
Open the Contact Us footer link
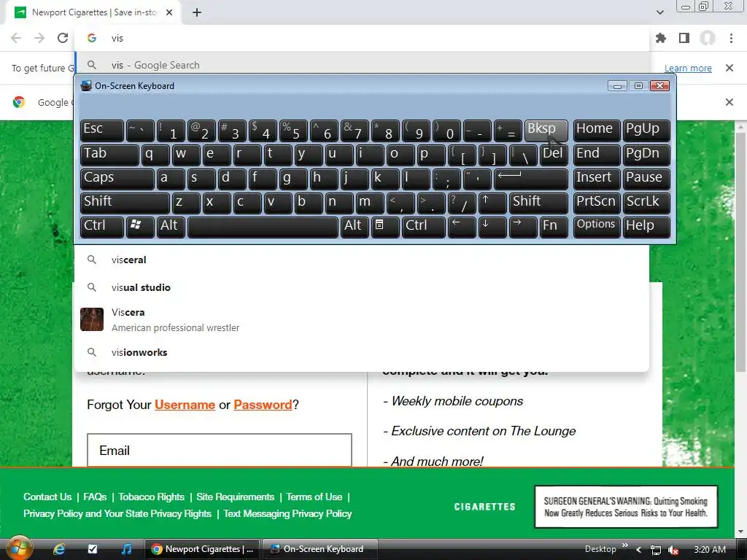pyautogui.click(x=47, y=497)
